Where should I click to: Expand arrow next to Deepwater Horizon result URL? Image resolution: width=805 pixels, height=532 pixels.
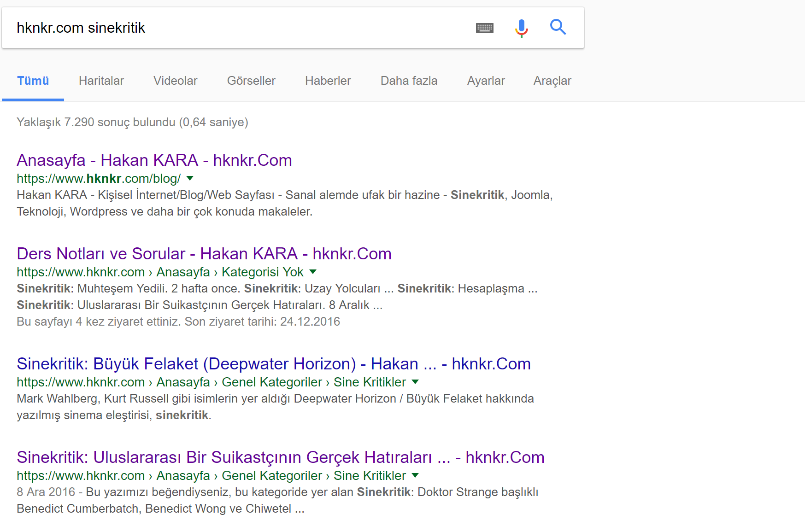pyautogui.click(x=415, y=382)
